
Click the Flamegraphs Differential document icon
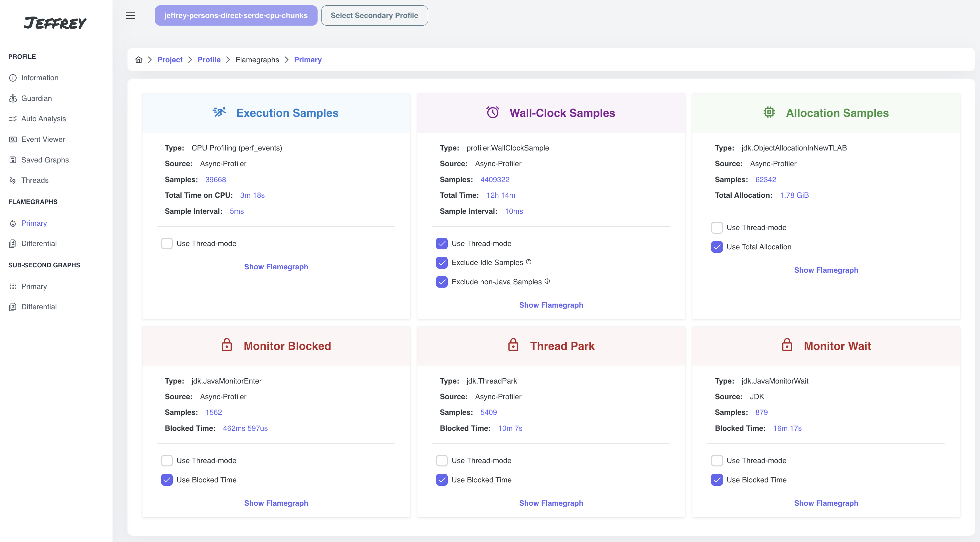pyautogui.click(x=13, y=244)
